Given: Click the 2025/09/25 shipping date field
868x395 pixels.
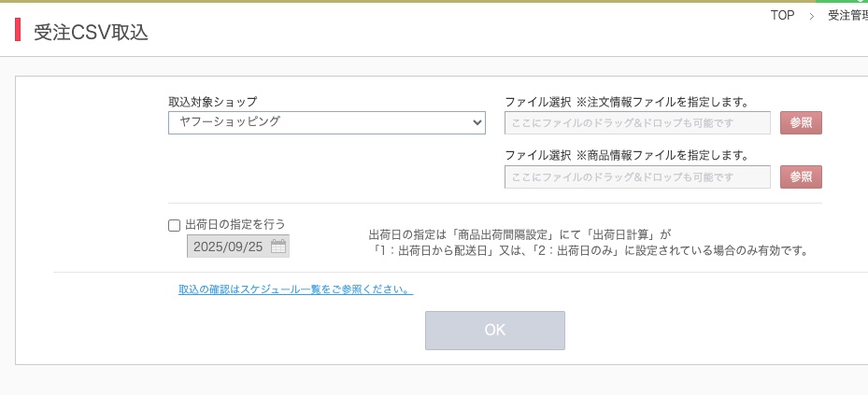Looking at the screenshot, I should point(229,247).
